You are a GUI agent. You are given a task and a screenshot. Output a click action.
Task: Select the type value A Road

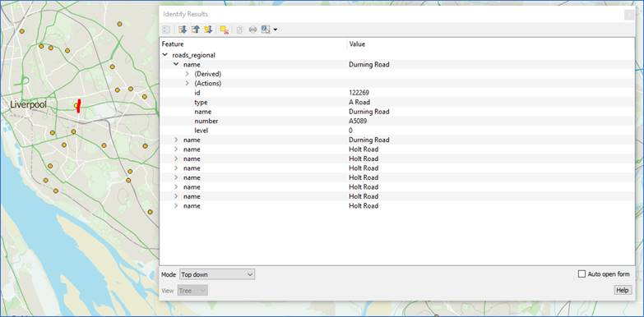[359, 102]
